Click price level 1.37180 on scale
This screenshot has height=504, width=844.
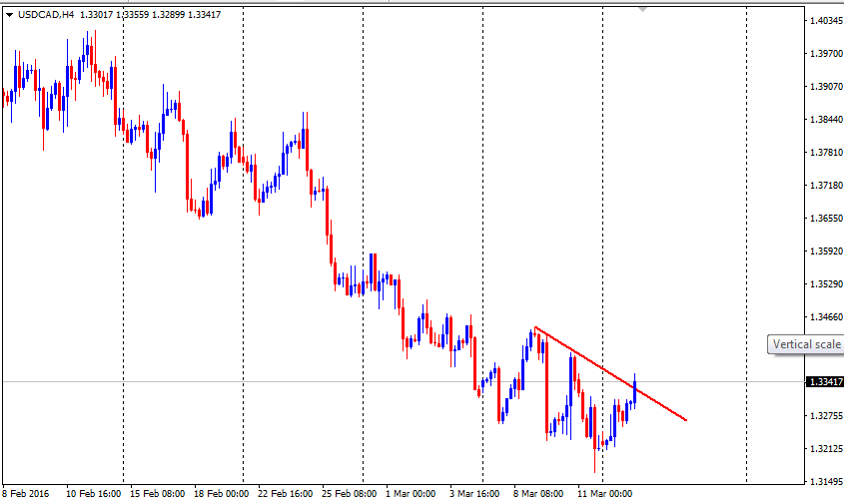pos(826,185)
